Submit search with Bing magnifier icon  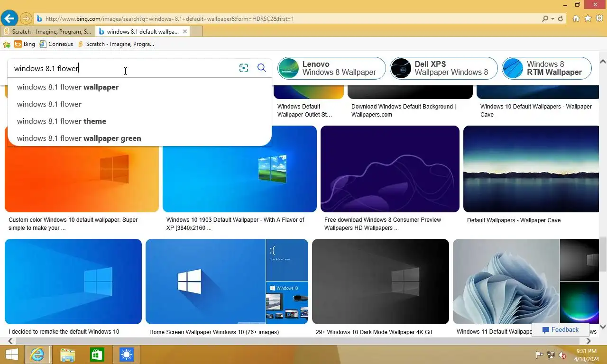(262, 68)
